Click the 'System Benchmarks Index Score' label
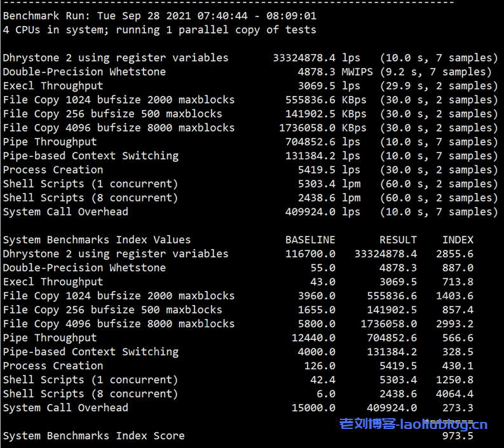 [93, 436]
